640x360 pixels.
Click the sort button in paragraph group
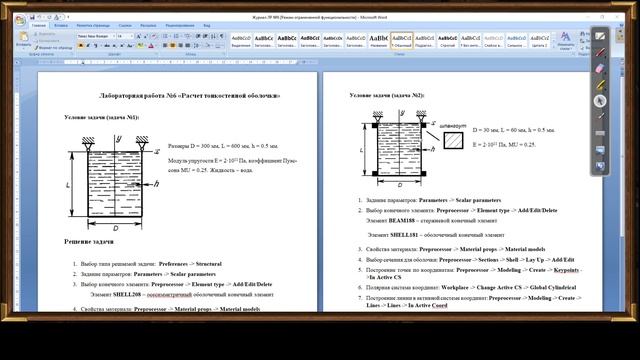[x=213, y=36]
